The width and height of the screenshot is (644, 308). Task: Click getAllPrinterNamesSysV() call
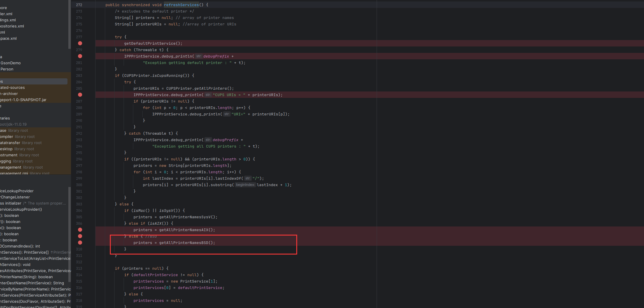[187, 217]
